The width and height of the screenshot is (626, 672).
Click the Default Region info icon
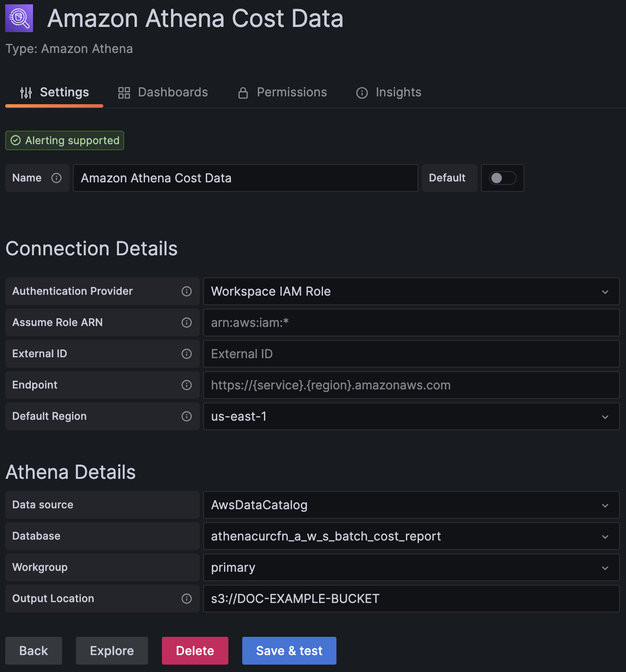pos(187,416)
